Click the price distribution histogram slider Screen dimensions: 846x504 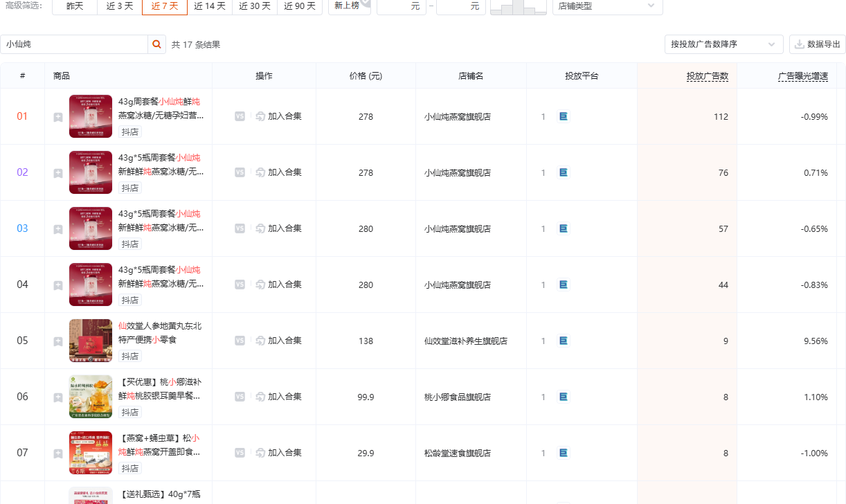tap(518, 7)
